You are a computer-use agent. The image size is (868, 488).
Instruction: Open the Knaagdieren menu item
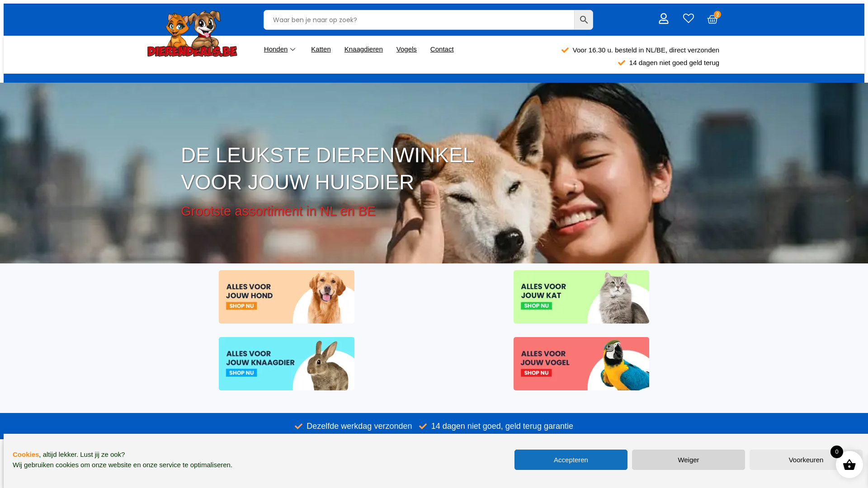coord(363,49)
